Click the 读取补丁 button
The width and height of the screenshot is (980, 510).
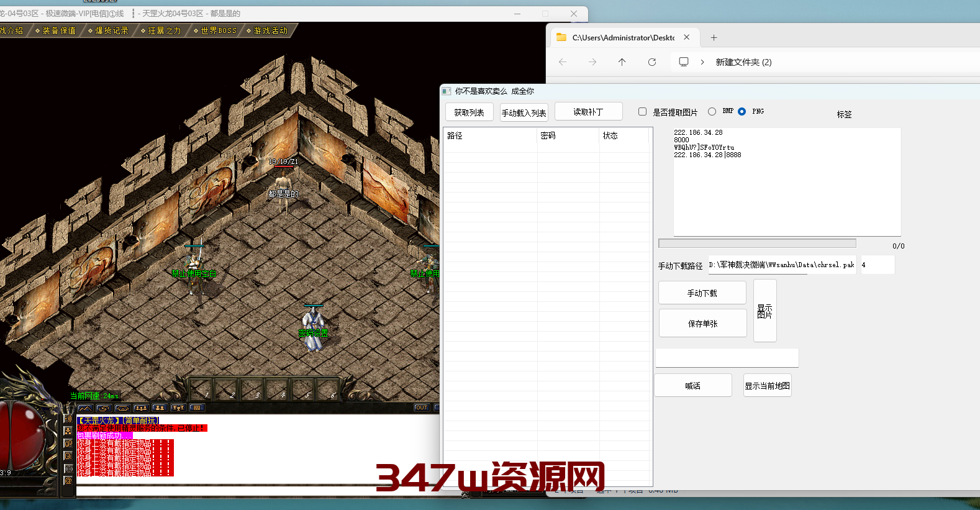coord(588,112)
